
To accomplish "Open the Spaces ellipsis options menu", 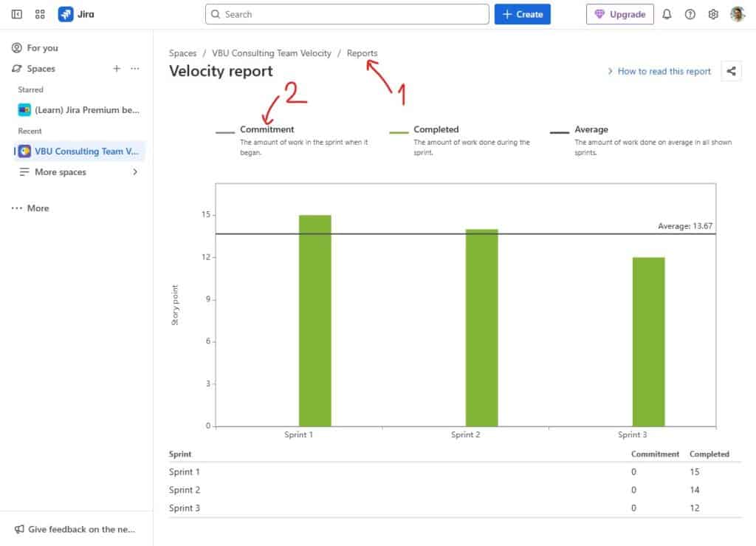I will click(134, 69).
